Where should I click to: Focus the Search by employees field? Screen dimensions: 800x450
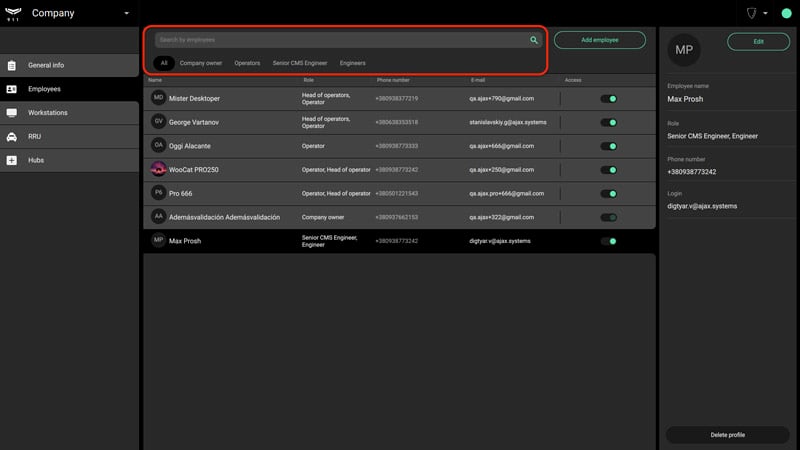342,40
